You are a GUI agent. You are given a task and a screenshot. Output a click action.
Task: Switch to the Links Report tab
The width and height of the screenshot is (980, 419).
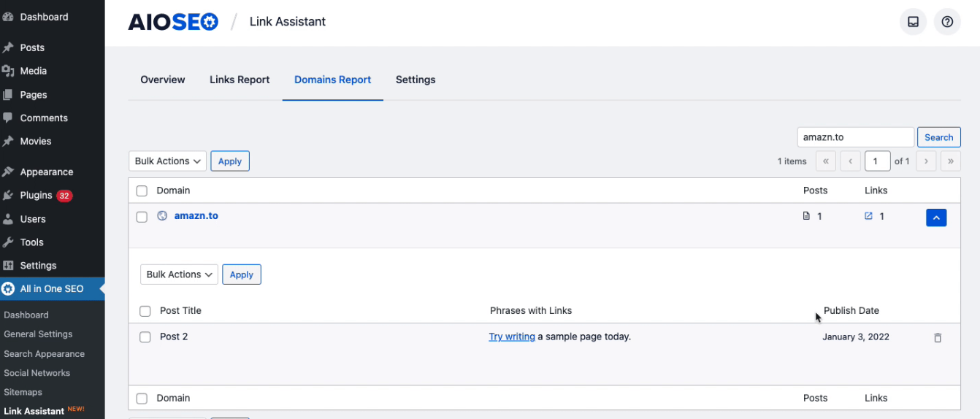(240, 80)
